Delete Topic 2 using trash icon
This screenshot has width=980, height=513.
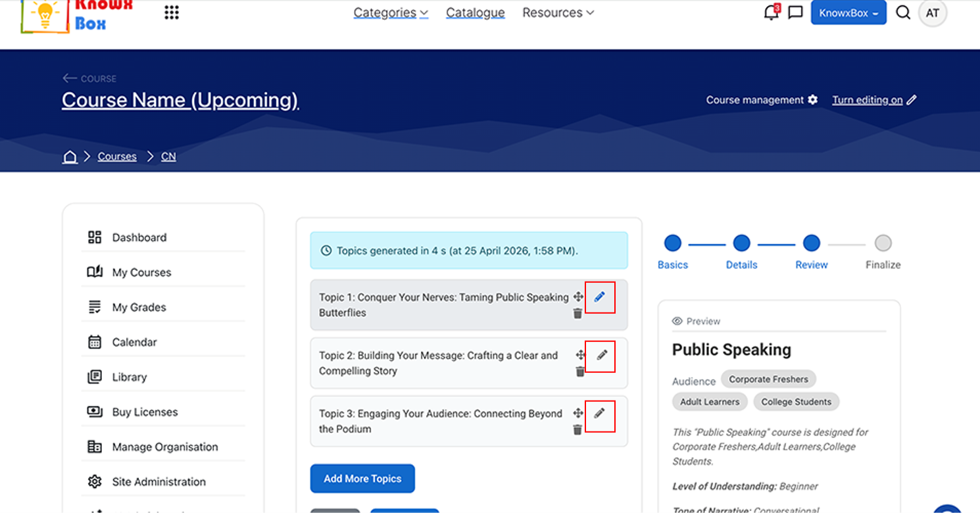click(580, 372)
